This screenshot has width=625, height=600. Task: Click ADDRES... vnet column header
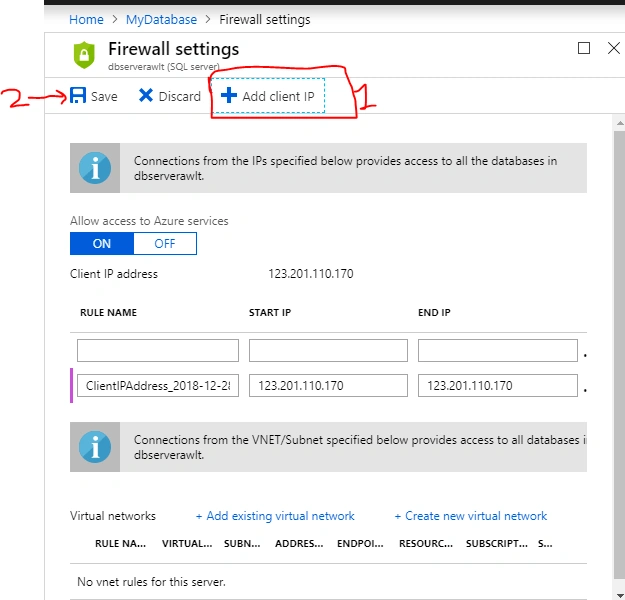299,544
